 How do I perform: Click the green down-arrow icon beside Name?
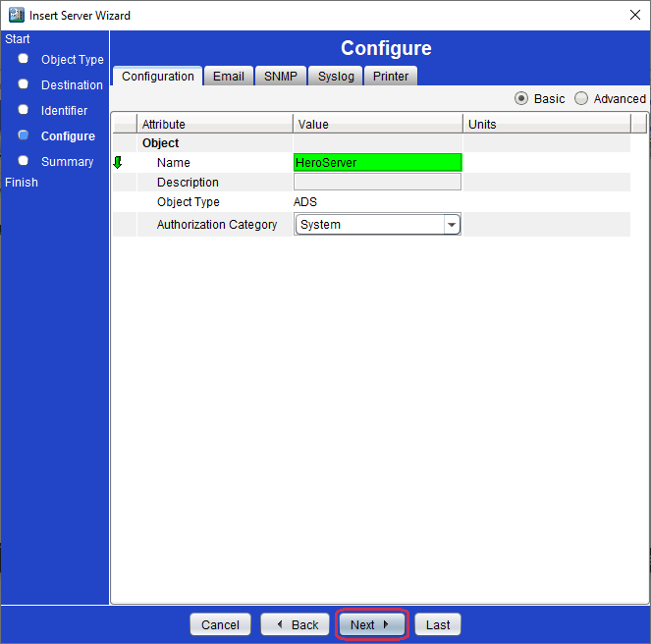click(x=118, y=162)
